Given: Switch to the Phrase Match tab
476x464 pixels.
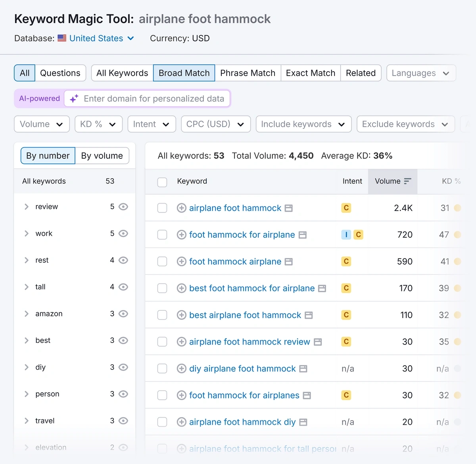Looking at the screenshot, I should coord(248,73).
